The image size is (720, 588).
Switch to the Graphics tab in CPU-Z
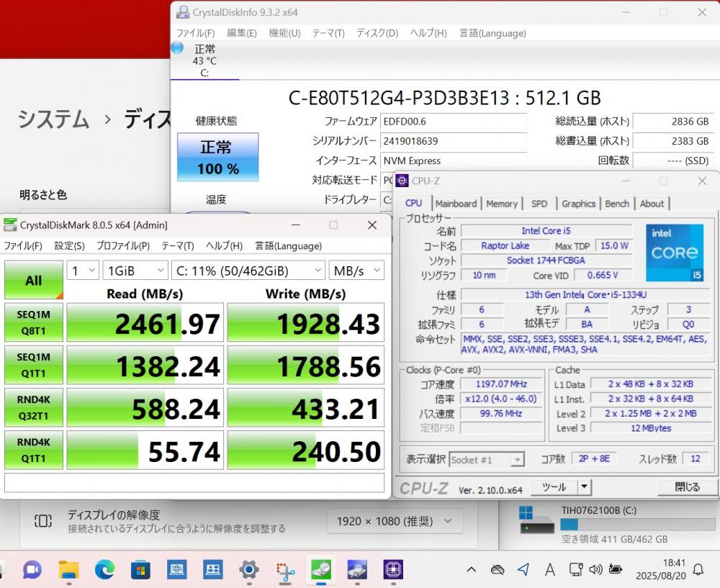[x=578, y=204]
